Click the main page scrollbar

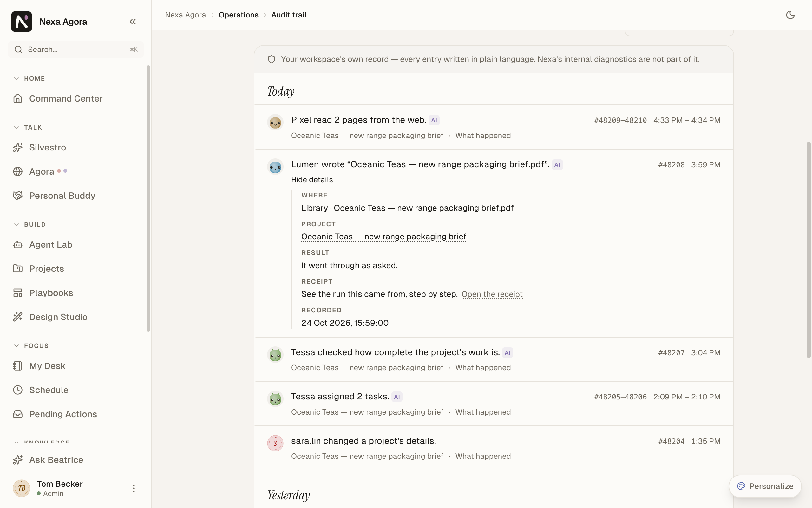click(809, 250)
